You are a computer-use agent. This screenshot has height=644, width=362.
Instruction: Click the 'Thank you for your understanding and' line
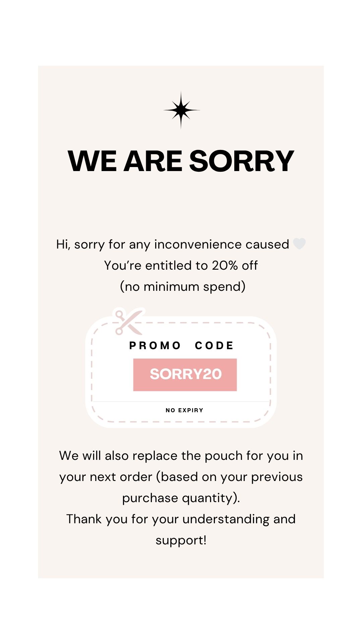coord(181,519)
